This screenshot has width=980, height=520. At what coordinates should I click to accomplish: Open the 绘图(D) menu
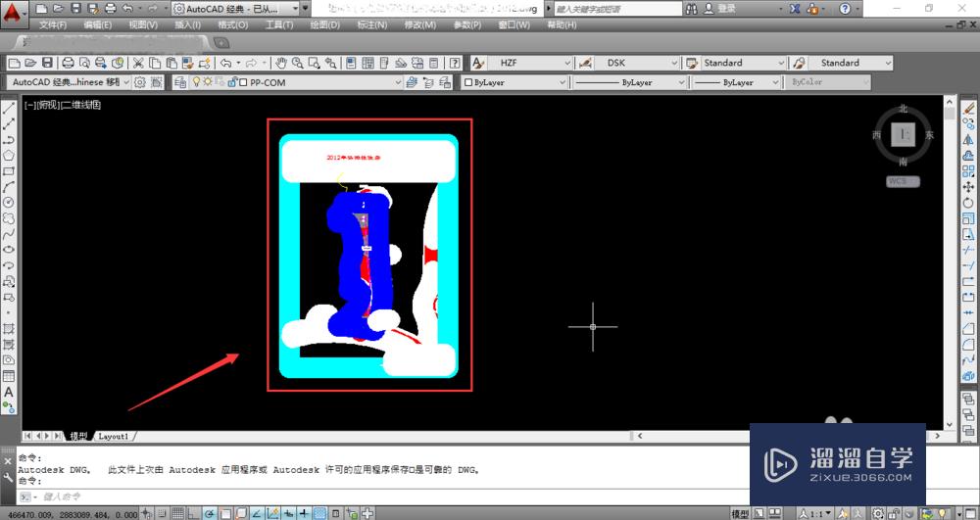(x=325, y=24)
